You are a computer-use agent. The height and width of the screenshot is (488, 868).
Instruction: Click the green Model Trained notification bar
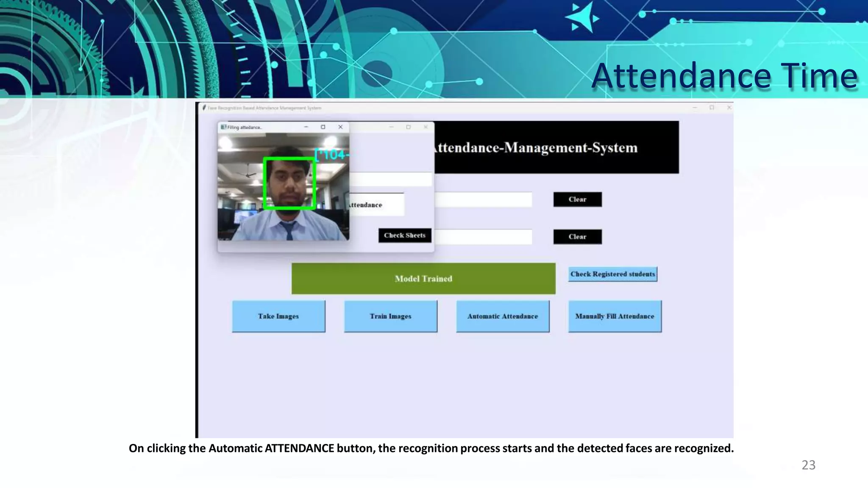click(423, 279)
